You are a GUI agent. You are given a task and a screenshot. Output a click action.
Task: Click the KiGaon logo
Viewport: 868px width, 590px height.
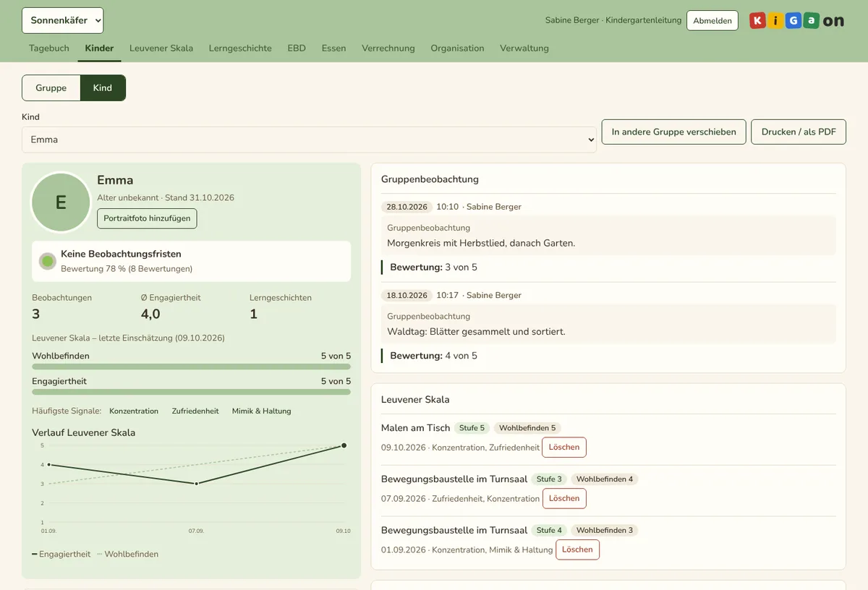click(x=796, y=21)
